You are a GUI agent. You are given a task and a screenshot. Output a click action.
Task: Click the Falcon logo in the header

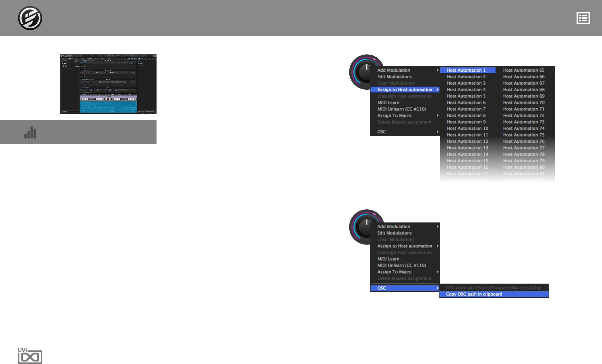(x=30, y=18)
